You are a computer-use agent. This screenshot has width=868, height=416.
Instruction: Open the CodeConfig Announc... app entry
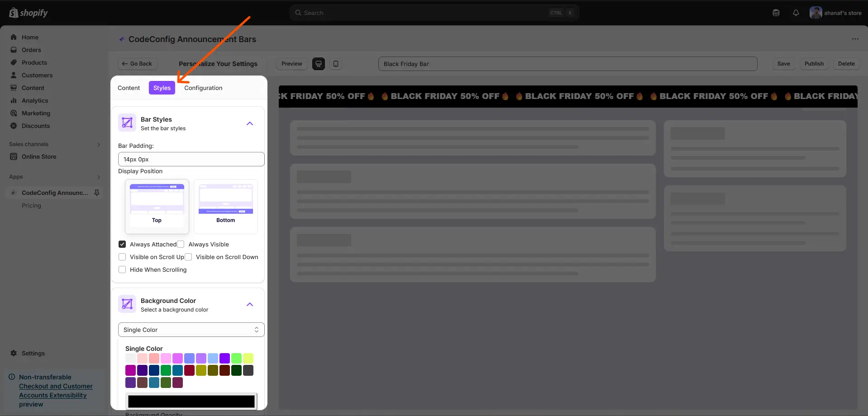[55, 193]
